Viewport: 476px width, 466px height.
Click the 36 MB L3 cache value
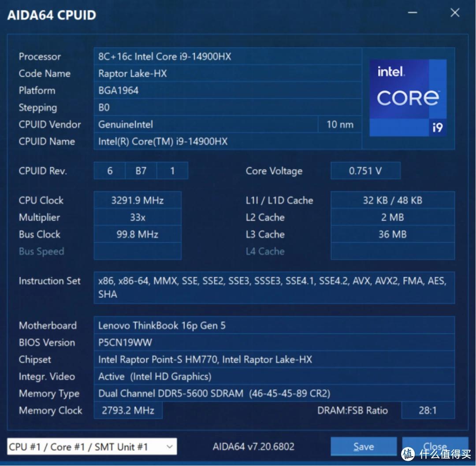coord(393,234)
